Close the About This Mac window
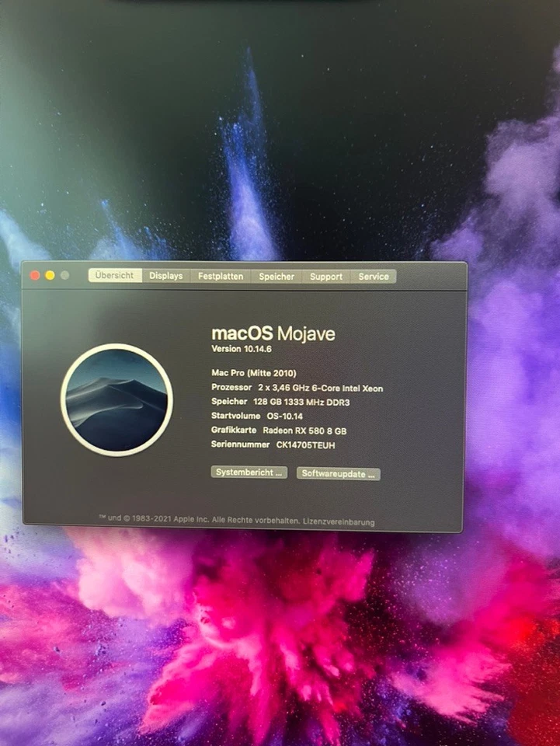 coord(35,275)
